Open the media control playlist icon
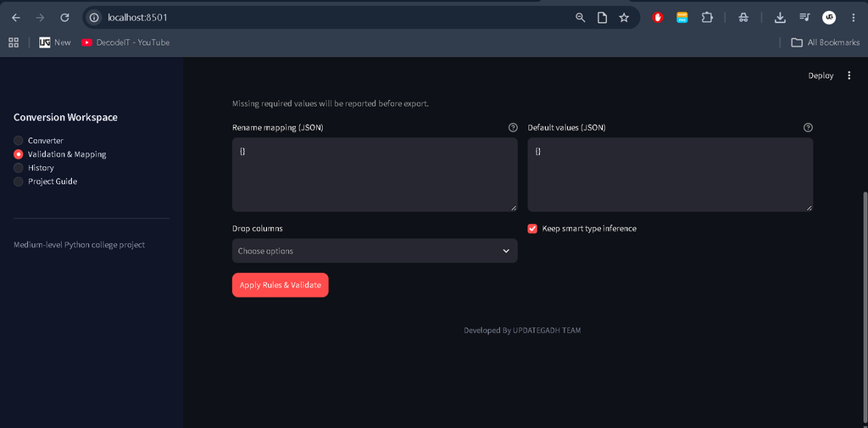The height and width of the screenshot is (428, 868). coord(804,18)
